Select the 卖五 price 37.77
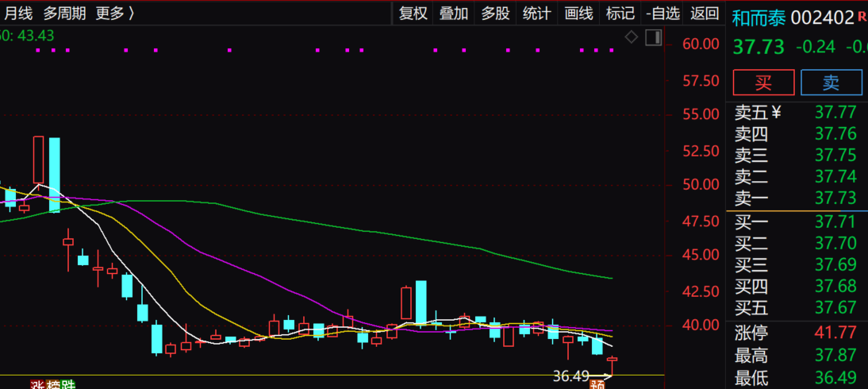868x389 pixels. pyautogui.click(x=835, y=113)
